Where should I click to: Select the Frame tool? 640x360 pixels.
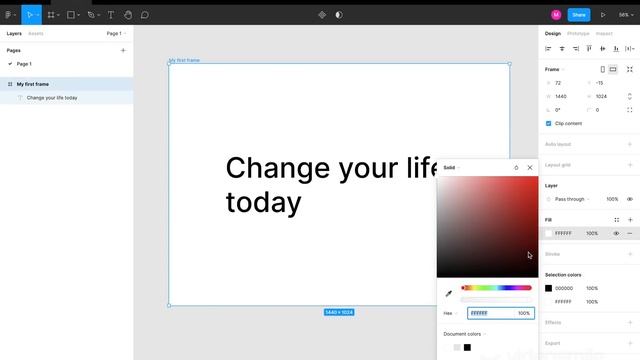tap(51, 15)
